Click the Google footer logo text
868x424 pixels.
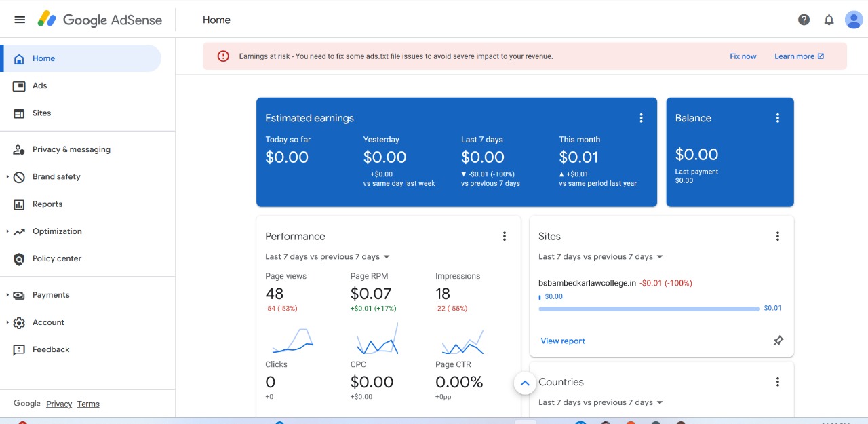[27, 403]
